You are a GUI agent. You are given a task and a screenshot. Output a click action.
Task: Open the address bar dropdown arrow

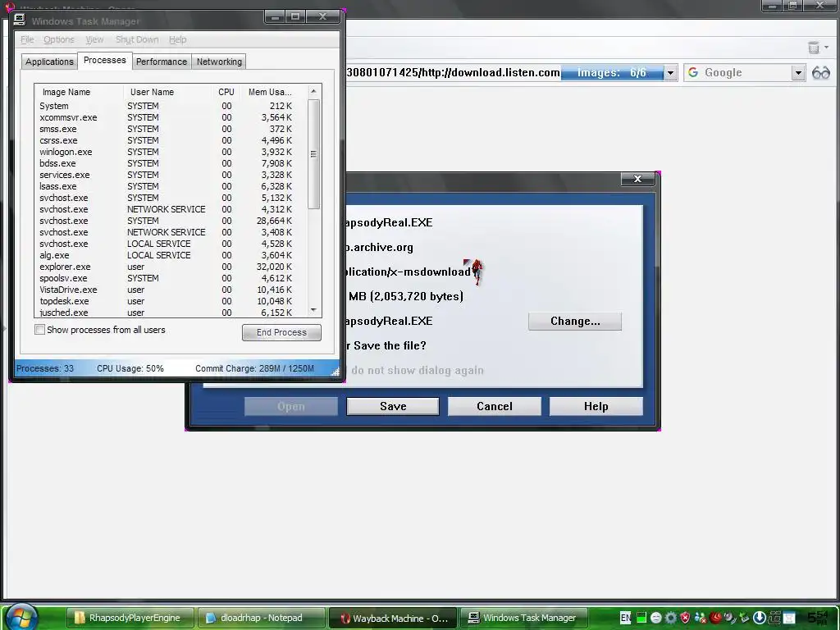pyautogui.click(x=670, y=72)
